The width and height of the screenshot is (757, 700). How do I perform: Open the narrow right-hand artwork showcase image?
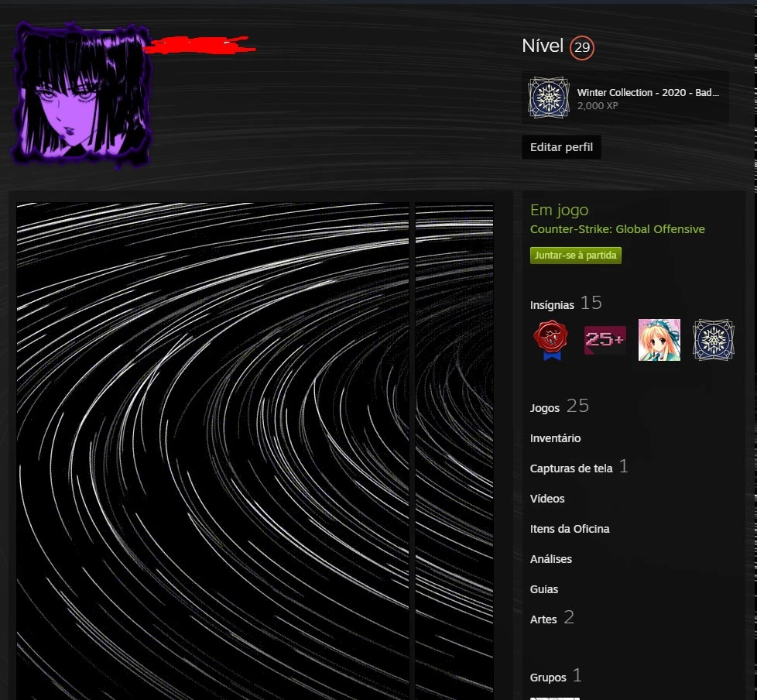(454, 451)
